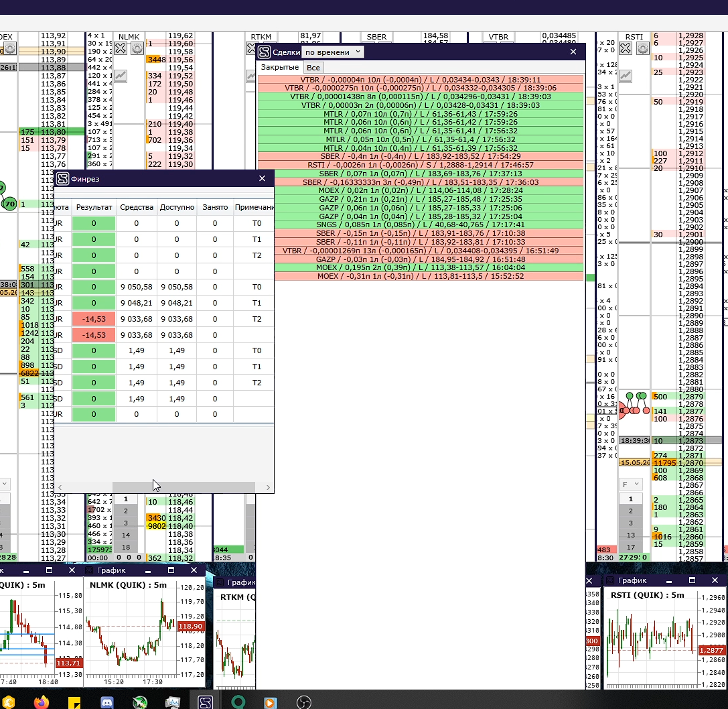Click the NLMK График window title icon
Viewport: 728px width, 709px height.
(90, 570)
